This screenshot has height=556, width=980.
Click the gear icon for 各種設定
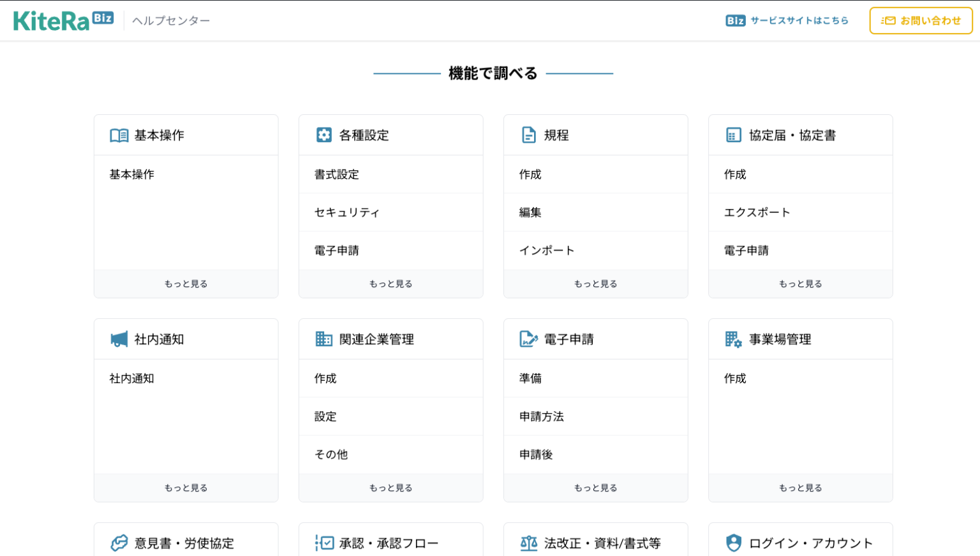pos(324,135)
